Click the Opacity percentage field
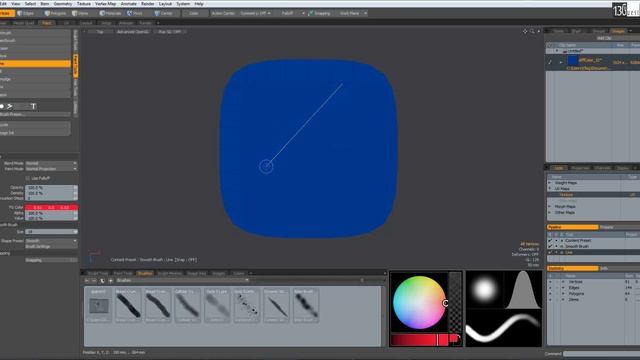Image resolution: width=640 pixels, height=360 pixels. (x=51, y=188)
